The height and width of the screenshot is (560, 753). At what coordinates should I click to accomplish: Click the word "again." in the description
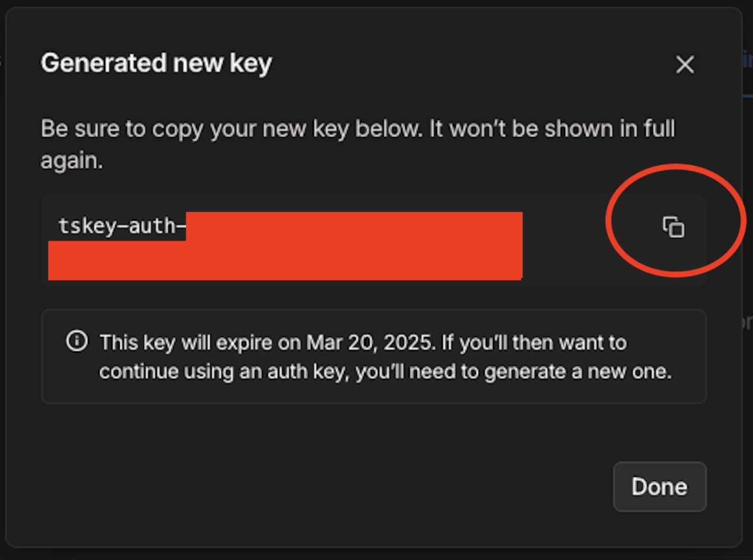point(72,161)
